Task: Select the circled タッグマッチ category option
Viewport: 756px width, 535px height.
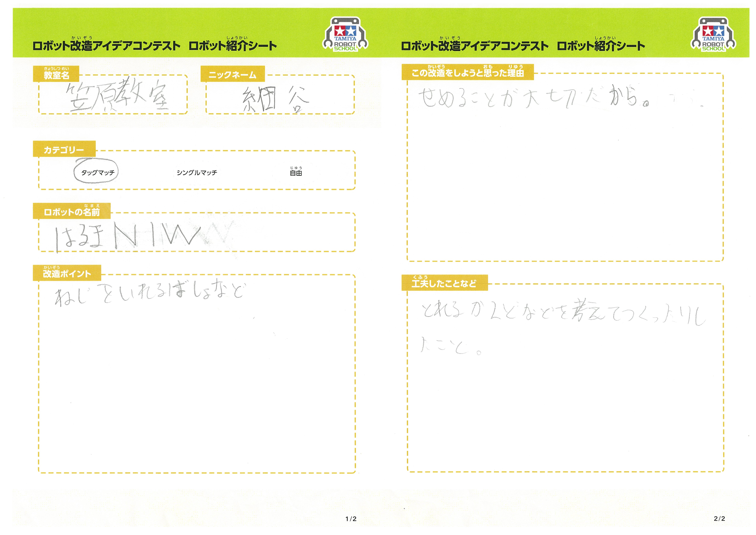Action: pyautogui.click(x=97, y=172)
